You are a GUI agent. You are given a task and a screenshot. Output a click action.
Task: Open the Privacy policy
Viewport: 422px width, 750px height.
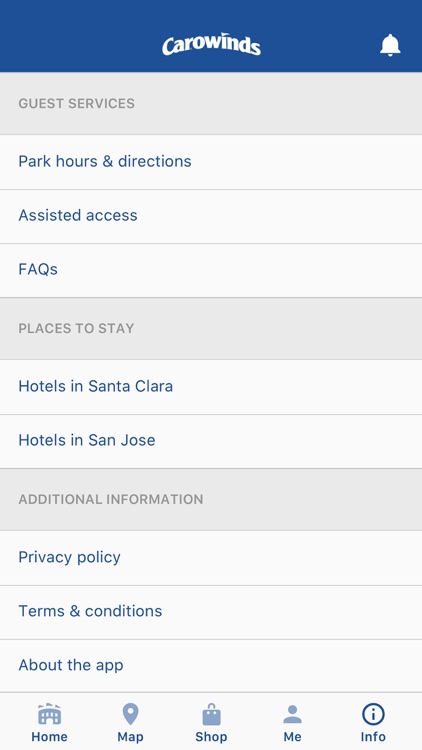coord(211,557)
